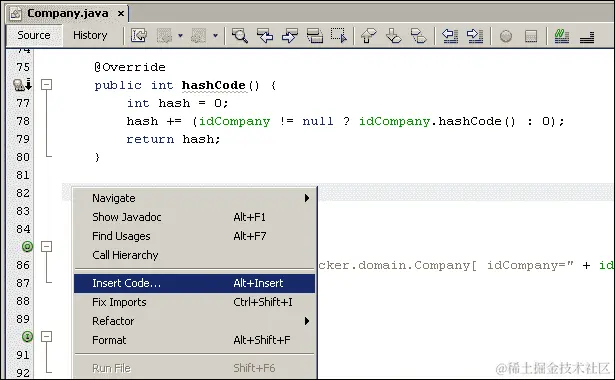
Task: Select the Company.java editor tab
Action: tap(67, 13)
